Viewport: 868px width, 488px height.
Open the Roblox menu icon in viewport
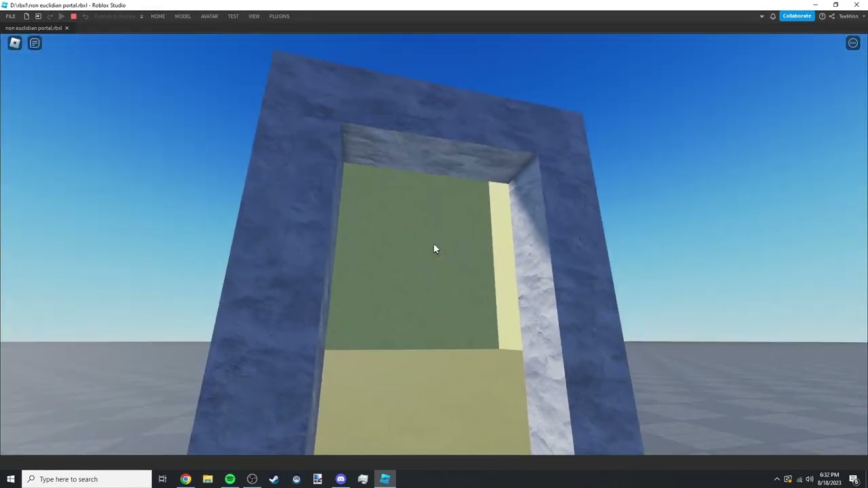(15, 43)
